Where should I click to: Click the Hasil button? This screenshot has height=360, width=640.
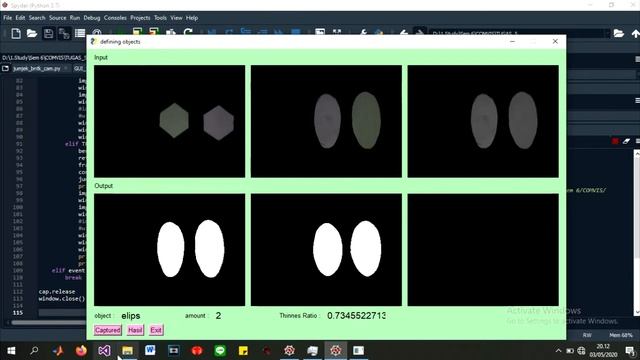point(135,330)
